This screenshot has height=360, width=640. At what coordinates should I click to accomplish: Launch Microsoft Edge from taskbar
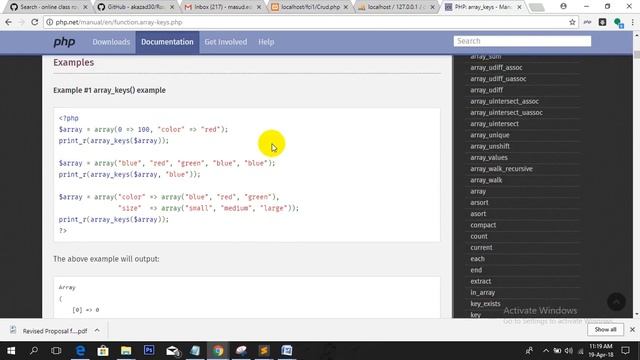click(80, 351)
